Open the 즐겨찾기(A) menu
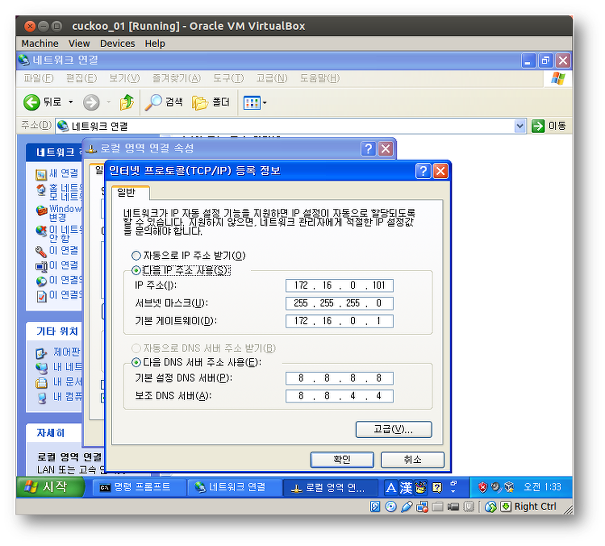The width and height of the screenshot is (605, 546). [176, 78]
